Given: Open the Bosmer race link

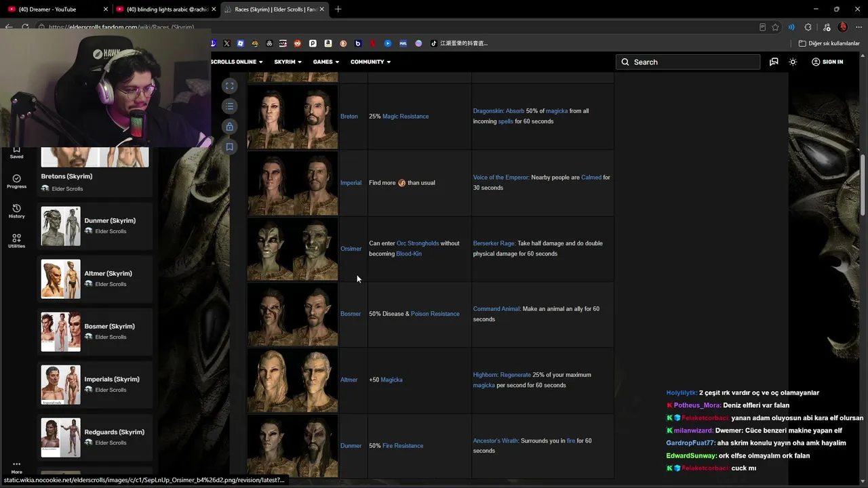Looking at the screenshot, I should [x=351, y=314].
